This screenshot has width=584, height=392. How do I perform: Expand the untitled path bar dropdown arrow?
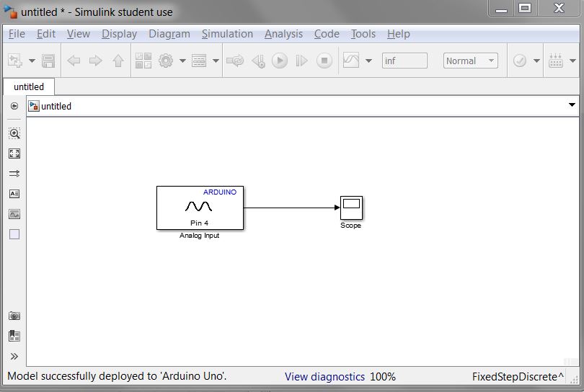(x=572, y=105)
